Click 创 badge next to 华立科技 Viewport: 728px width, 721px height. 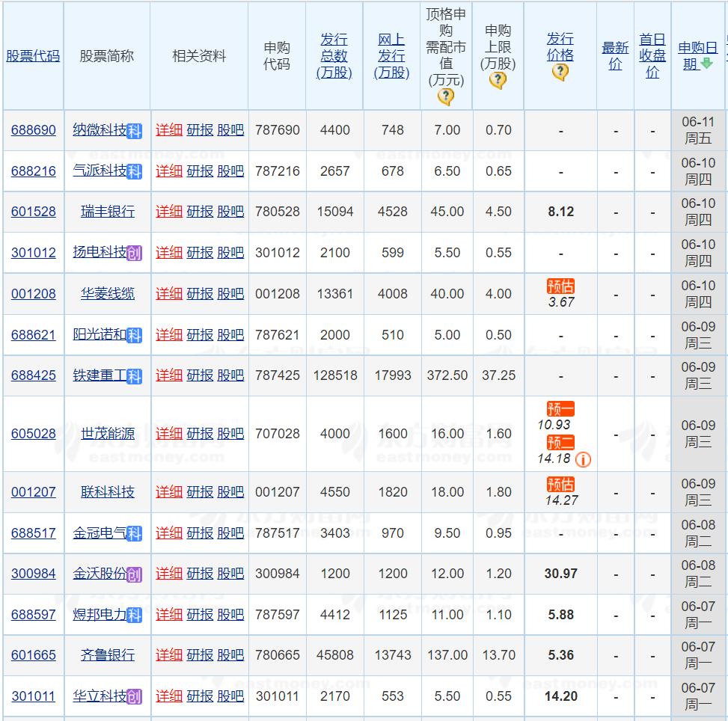click(134, 697)
